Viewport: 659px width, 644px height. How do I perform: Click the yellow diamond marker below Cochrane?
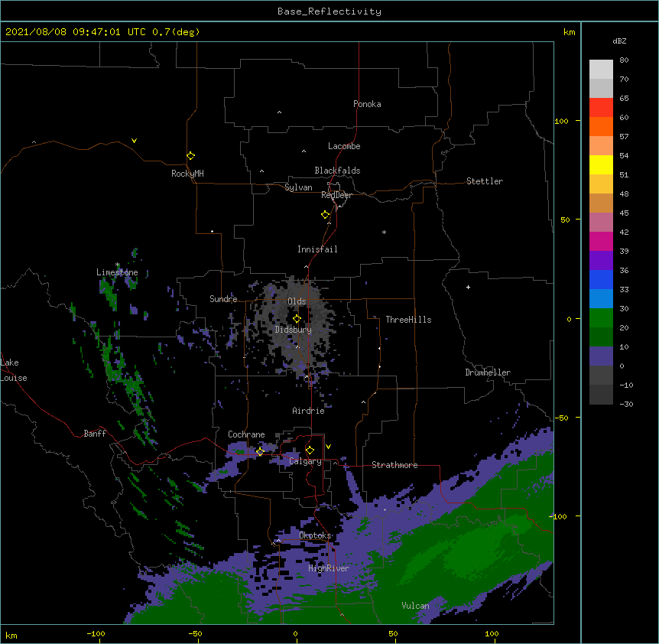click(260, 451)
